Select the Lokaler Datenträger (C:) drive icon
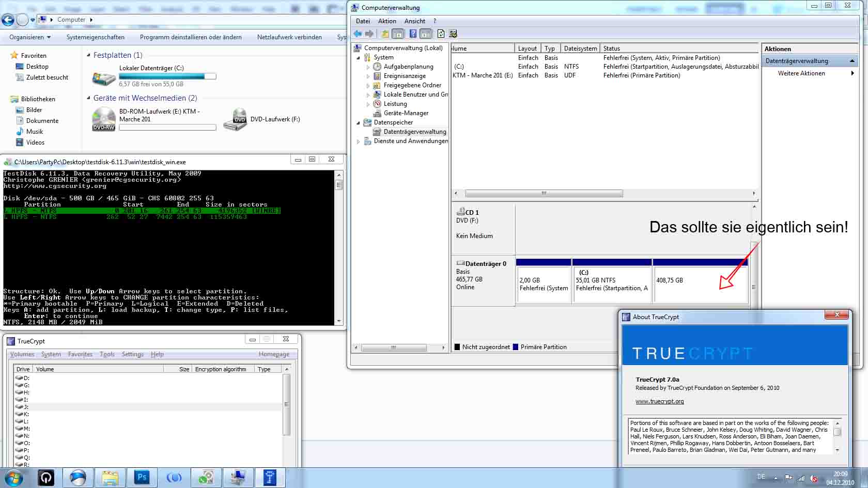The width and height of the screenshot is (868, 488). 104,78
